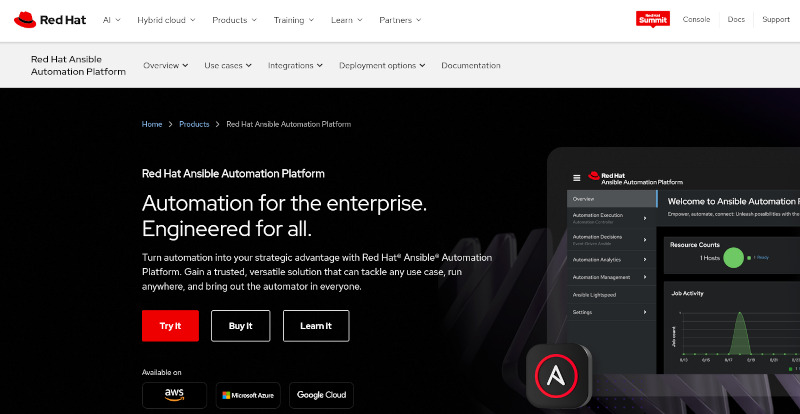Click the hamburger menu icon in the dashboard preview
The width and height of the screenshot is (800, 414).
[577, 178]
